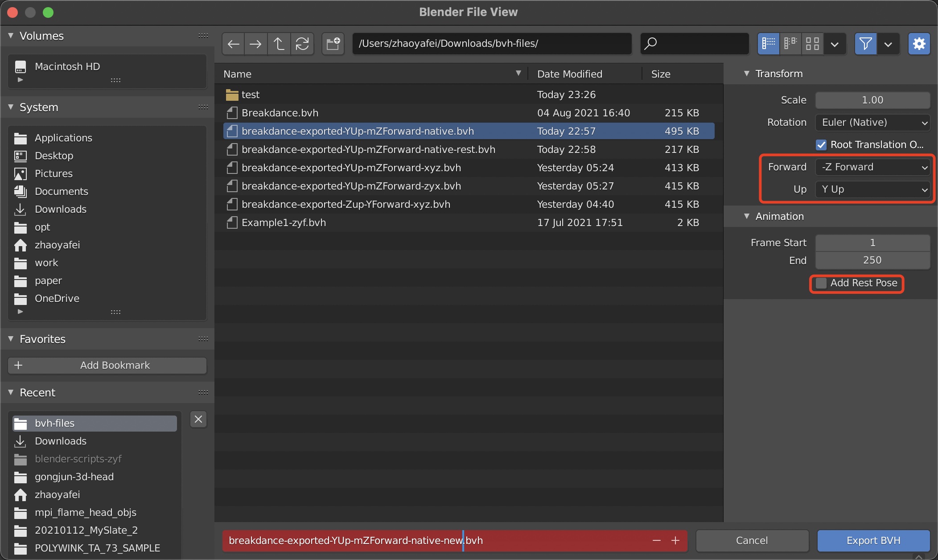Image resolution: width=938 pixels, height=560 pixels.
Task: Open the Rotation Euler (Native) dropdown
Action: [872, 123]
